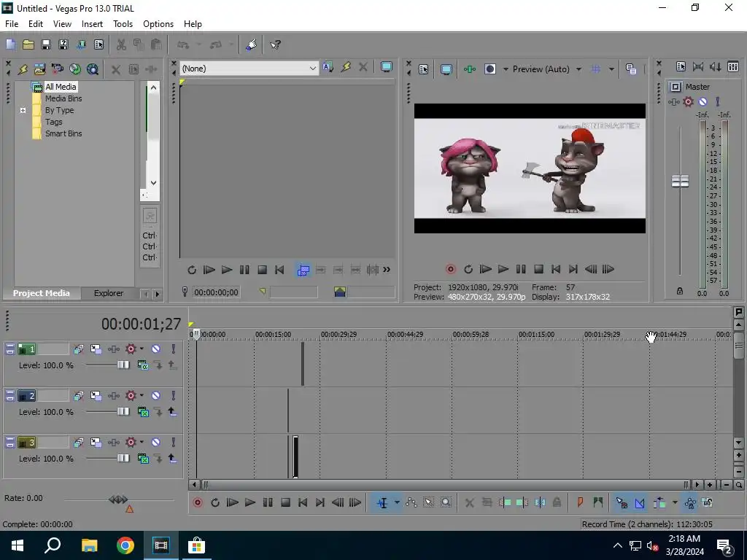The image size is (747, 560).
Task: Open the File menu
Action: pos(12,24)
